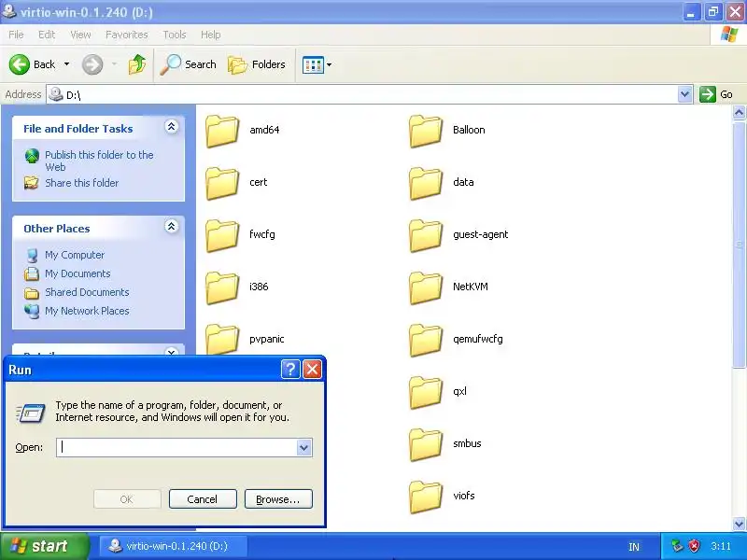This screenshot has height=560, width=747.
Task: Click the vertical scrollbar down arrow
Action: click(x=739, y=524)
